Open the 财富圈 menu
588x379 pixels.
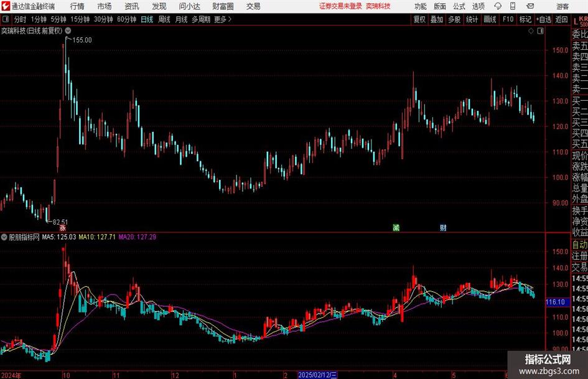tap(223, 6)
